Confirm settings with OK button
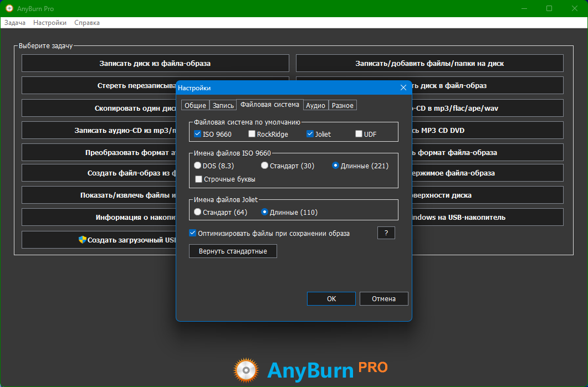The width and height of the screenshot is (588, 387). pyautogui.click(x=331, y=298)
